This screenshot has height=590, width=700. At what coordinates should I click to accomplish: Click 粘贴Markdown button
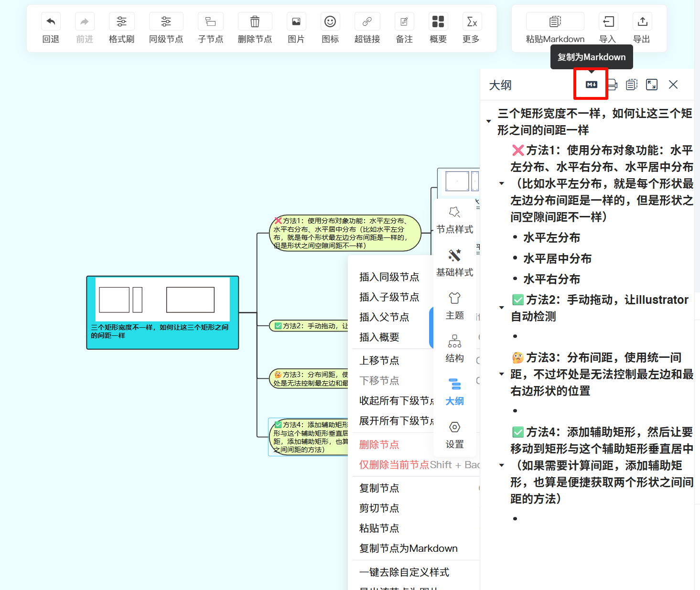pyautogui.click(x=555, y=29)
